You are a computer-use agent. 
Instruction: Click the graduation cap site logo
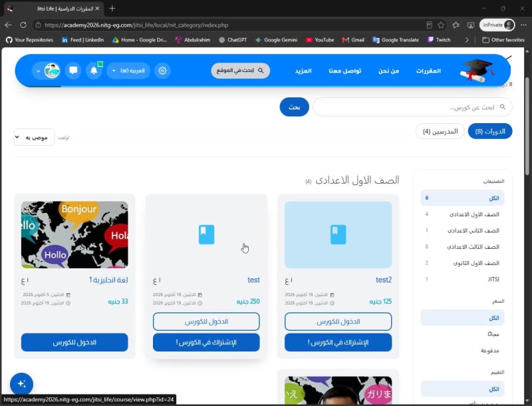click(476, 71)
